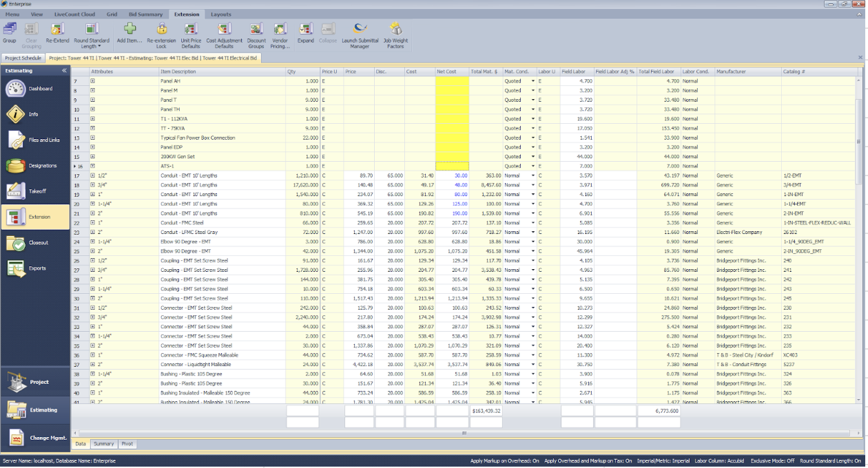
Task: Switch to the Layouts ribbon tab
Action: (x=221, y=14)
